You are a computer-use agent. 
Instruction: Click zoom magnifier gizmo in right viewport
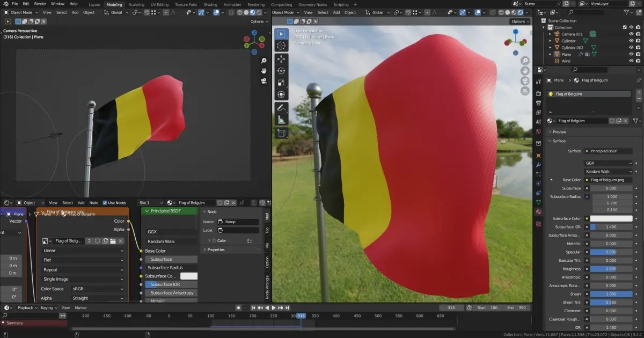(525, 61)
